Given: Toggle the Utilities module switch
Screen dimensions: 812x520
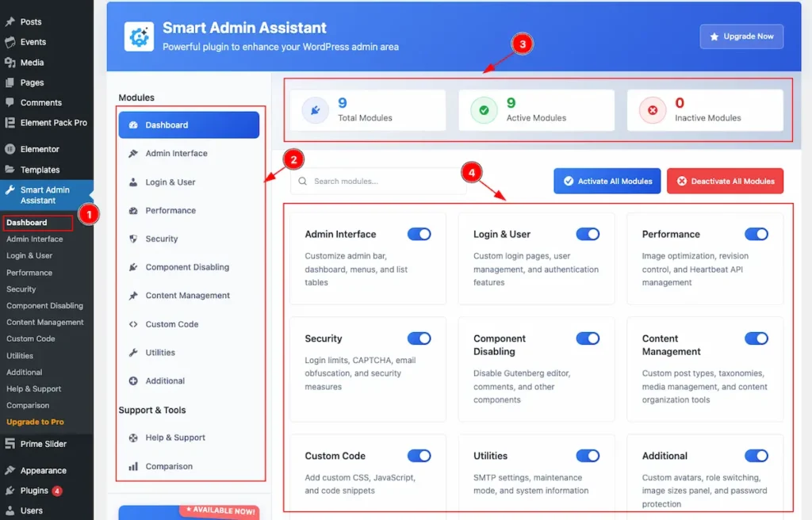Looking at the screenshot, I should pyautogui.click(x=588, y=456).
